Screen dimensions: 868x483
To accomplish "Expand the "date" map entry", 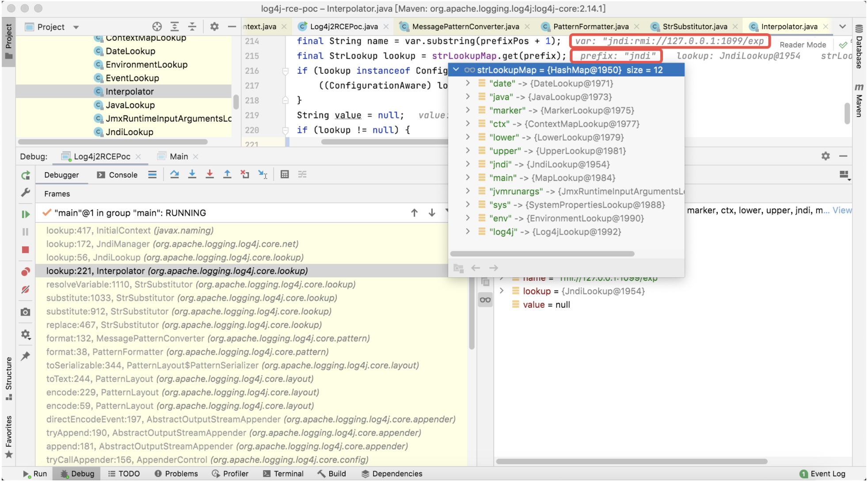I will (468, 83).
